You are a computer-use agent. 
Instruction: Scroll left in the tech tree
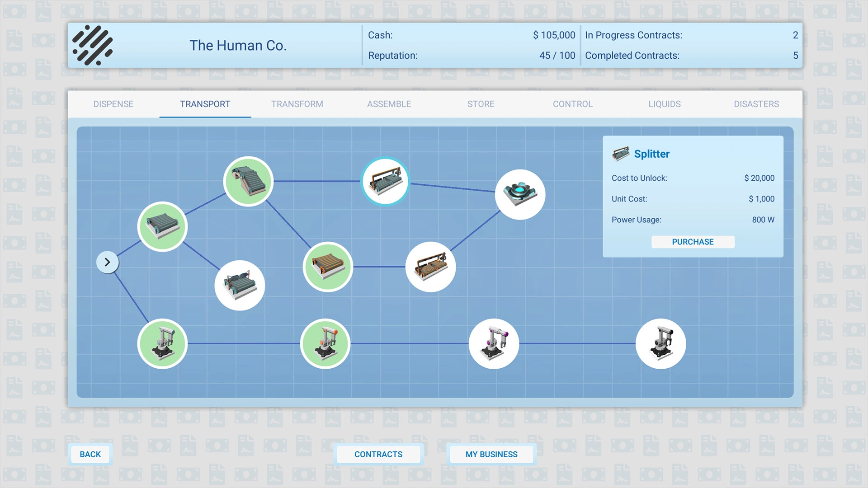[107, 262]
